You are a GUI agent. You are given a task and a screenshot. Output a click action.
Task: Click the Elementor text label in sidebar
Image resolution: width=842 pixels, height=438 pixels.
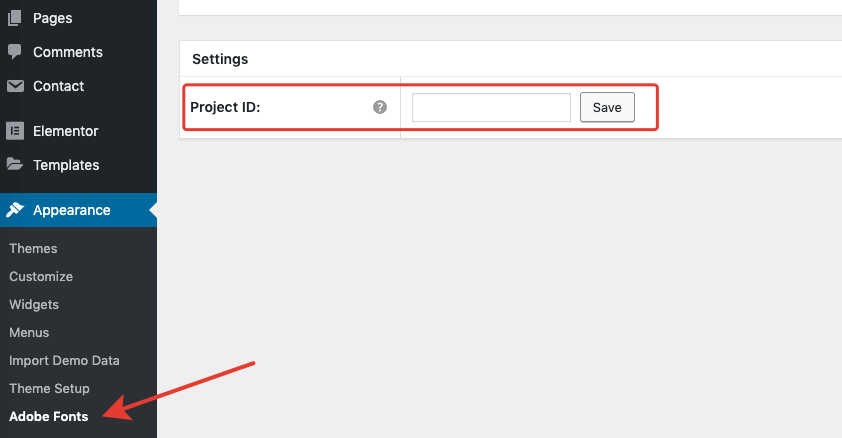point(66,131)
